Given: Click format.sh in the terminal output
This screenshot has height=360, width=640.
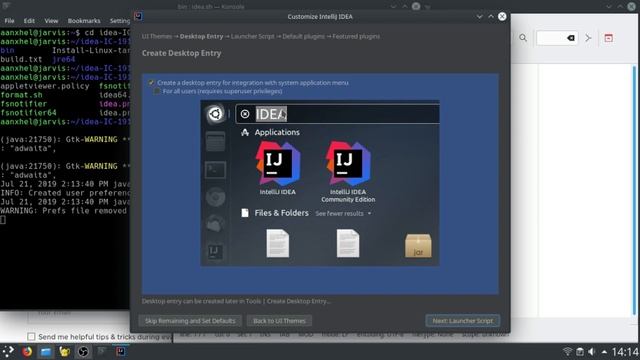Looking at the screenshot, I should tap(21, 95).
